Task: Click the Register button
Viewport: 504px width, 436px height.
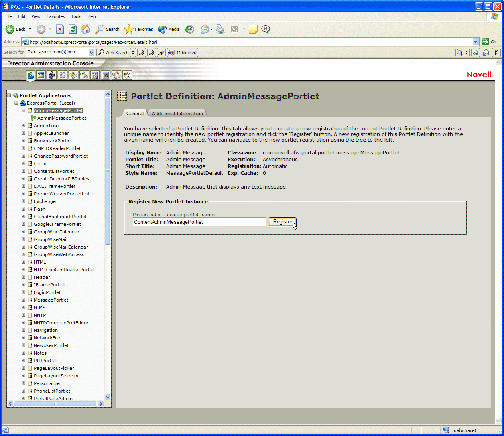Action: (x=282, y=222)
